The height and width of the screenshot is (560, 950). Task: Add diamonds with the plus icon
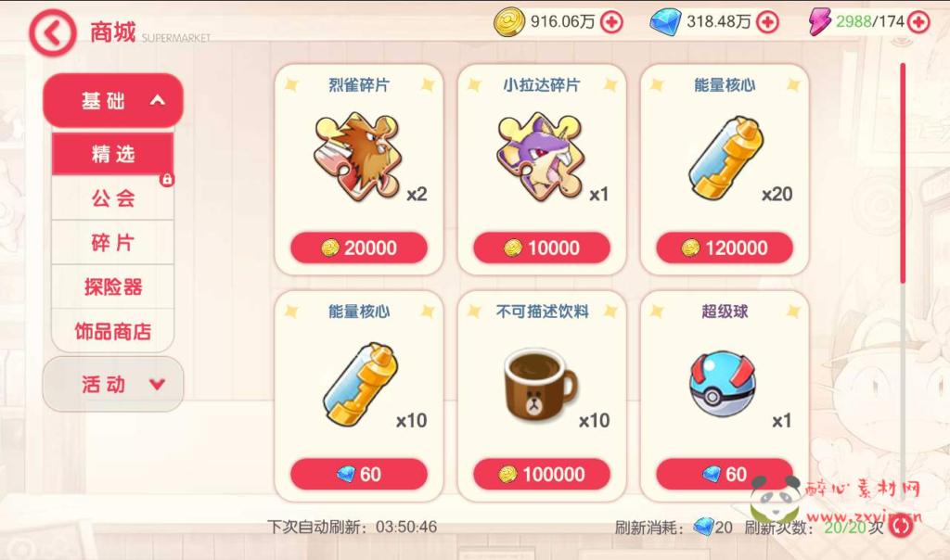coord(767,22)
